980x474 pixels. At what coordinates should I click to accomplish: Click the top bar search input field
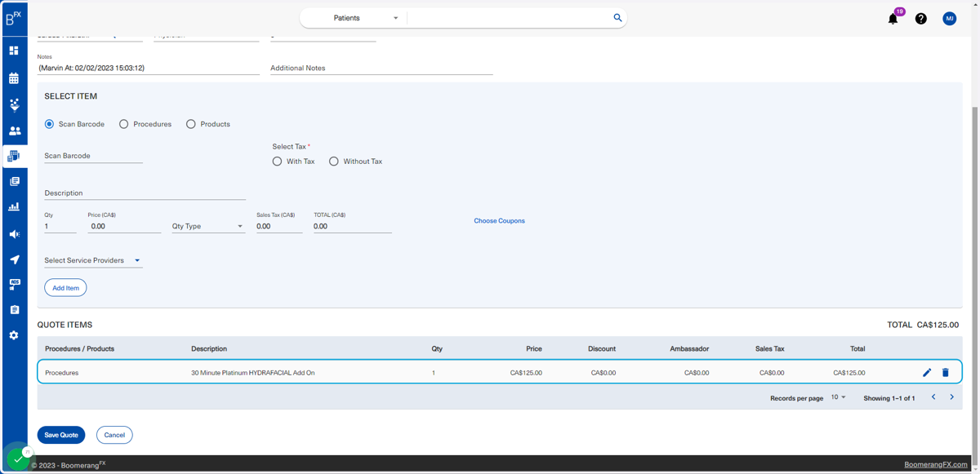pyautogui.click(x=510, y=18)
